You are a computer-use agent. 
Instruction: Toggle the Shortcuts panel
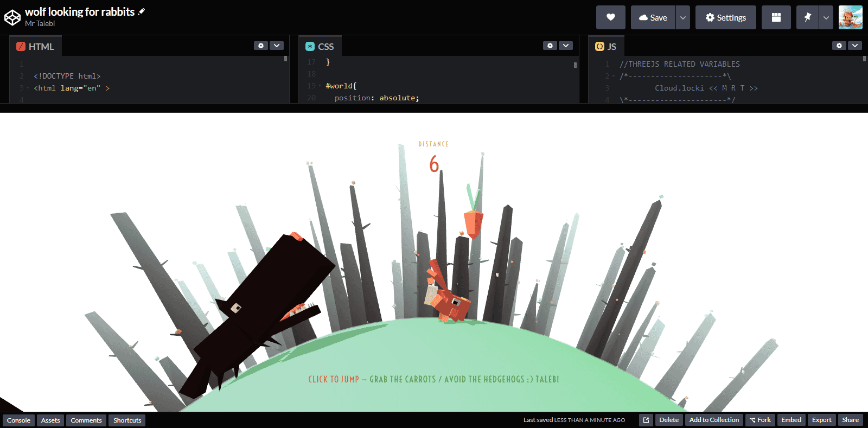pyautogui.click(x=127, y=420)
